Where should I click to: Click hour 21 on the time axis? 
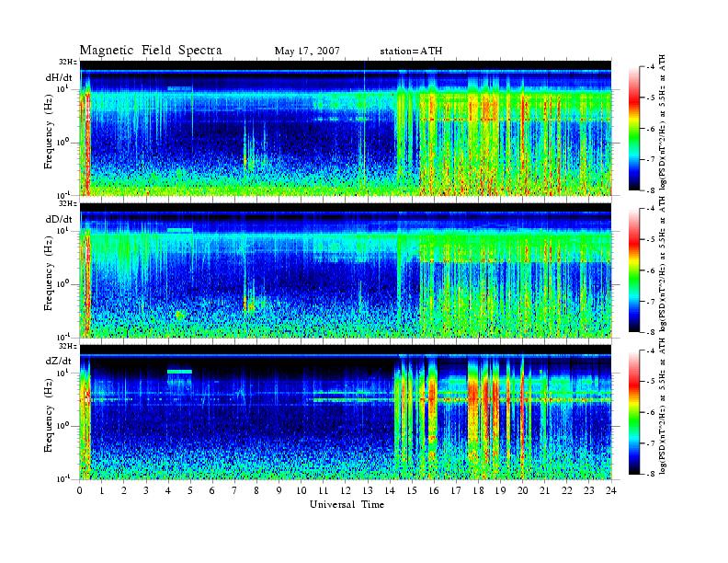point(544,491)
